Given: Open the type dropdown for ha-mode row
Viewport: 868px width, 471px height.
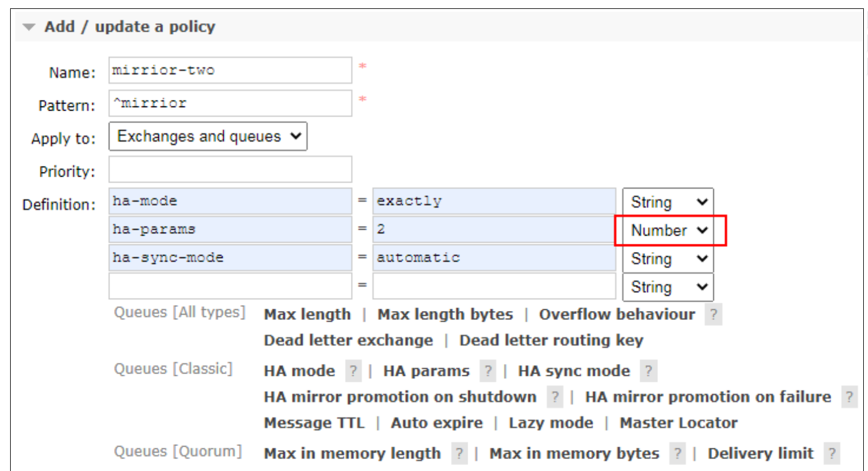Looking at the screenshot, I should pos(668,202).
